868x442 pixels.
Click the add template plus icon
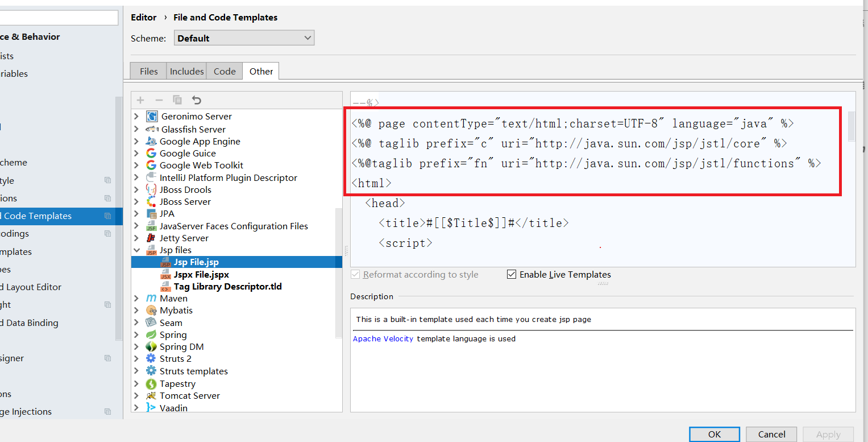click(140, 100)
